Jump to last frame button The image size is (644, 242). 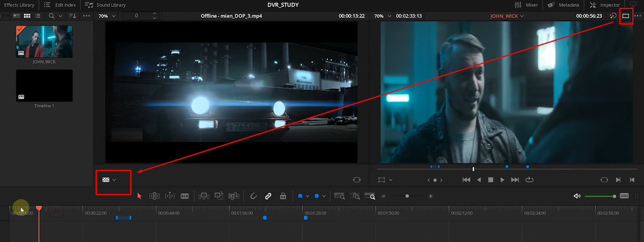pyautogui.click(x=515, y=180)
